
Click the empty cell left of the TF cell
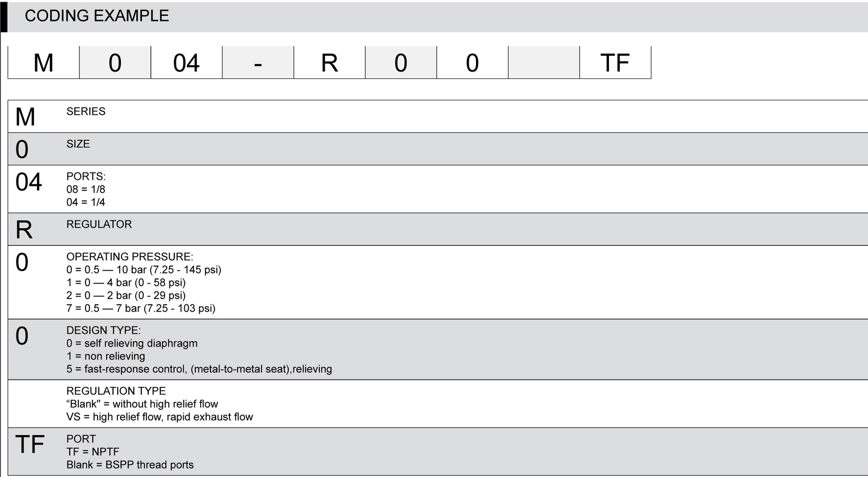[544, 63]
